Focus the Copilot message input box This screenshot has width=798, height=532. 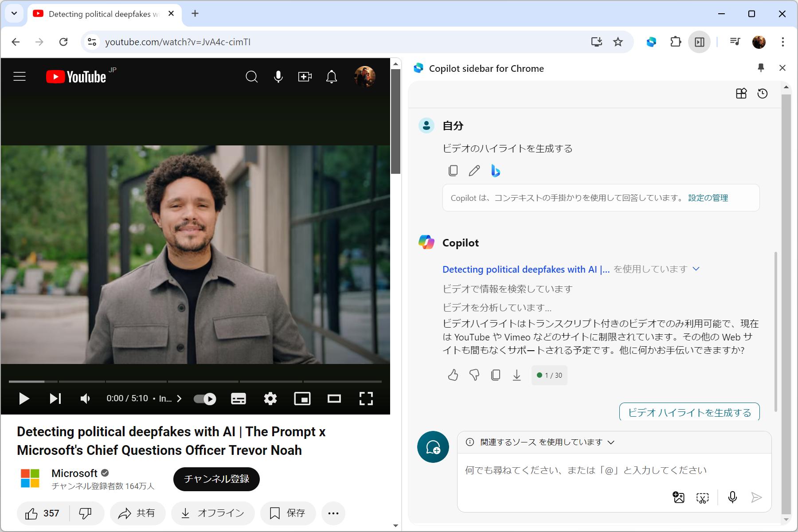[614, 470]
